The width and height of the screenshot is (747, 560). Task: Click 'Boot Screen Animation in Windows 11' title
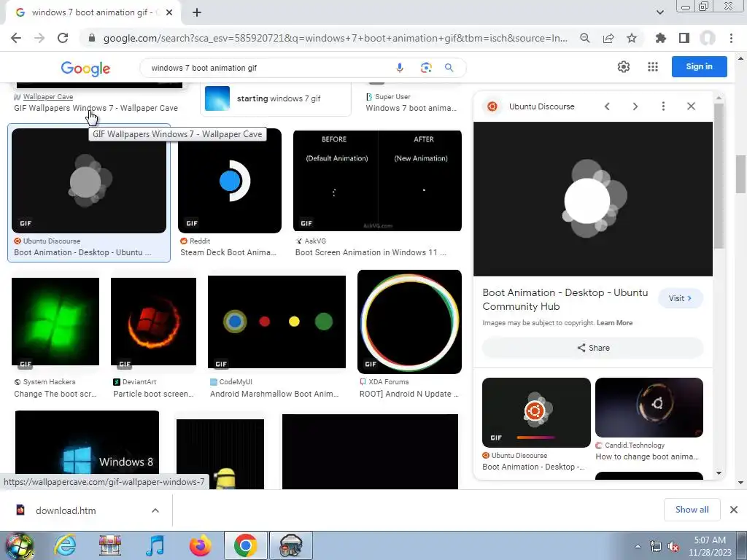point(371,253)
